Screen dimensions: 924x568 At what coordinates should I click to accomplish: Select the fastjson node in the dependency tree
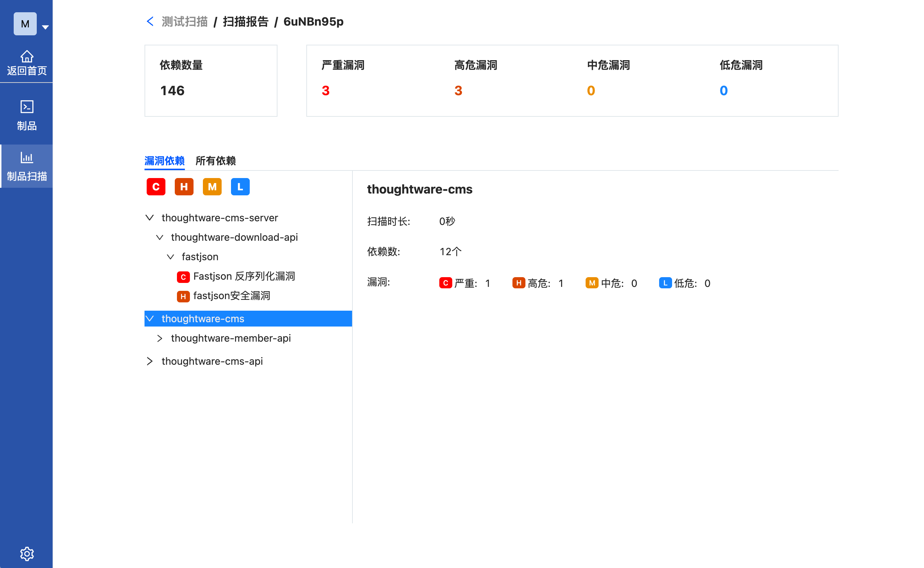pyautogui.click(x=200, y=257)
